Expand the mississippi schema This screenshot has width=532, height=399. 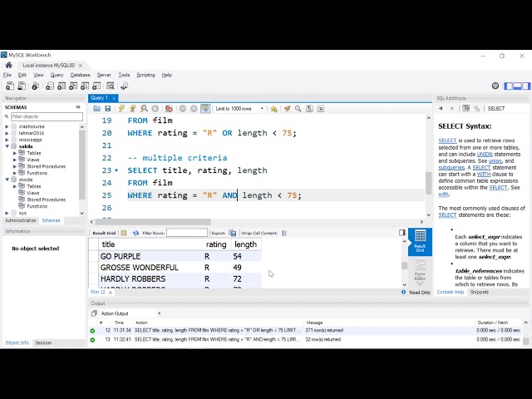pos(7,140)
